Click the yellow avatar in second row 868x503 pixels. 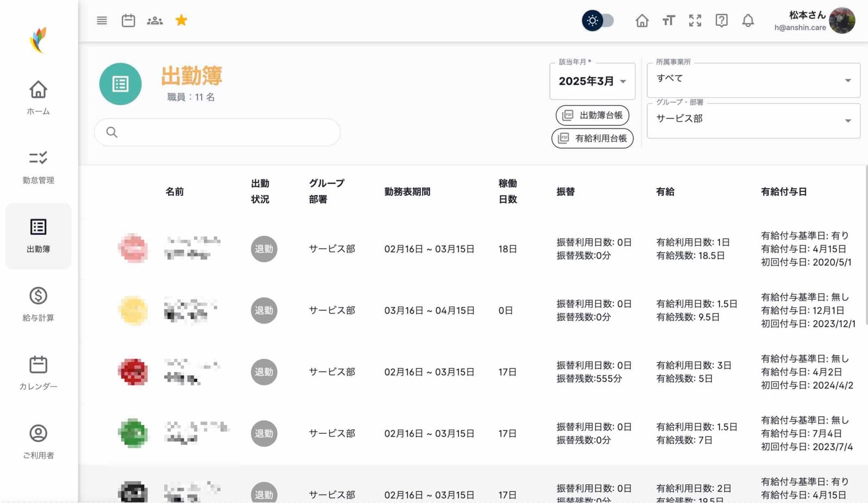[x=133, y=311]
